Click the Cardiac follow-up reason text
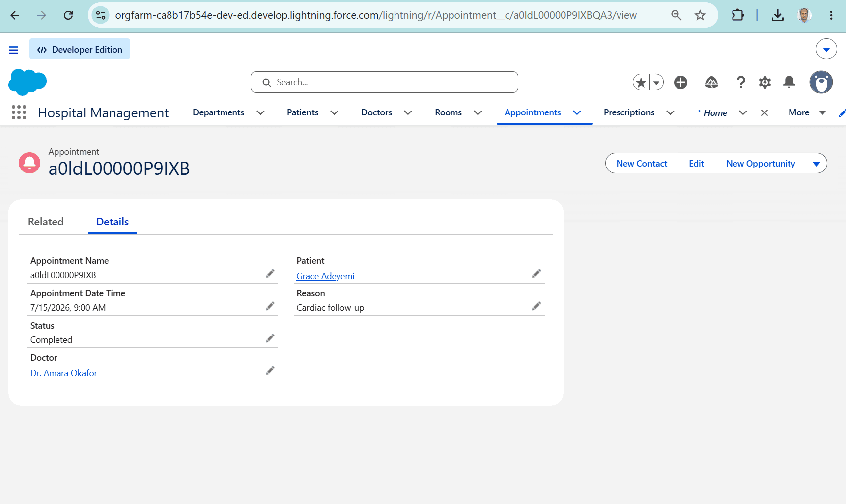The height and width of the screenshot is (504, 846). click(331, 308)
